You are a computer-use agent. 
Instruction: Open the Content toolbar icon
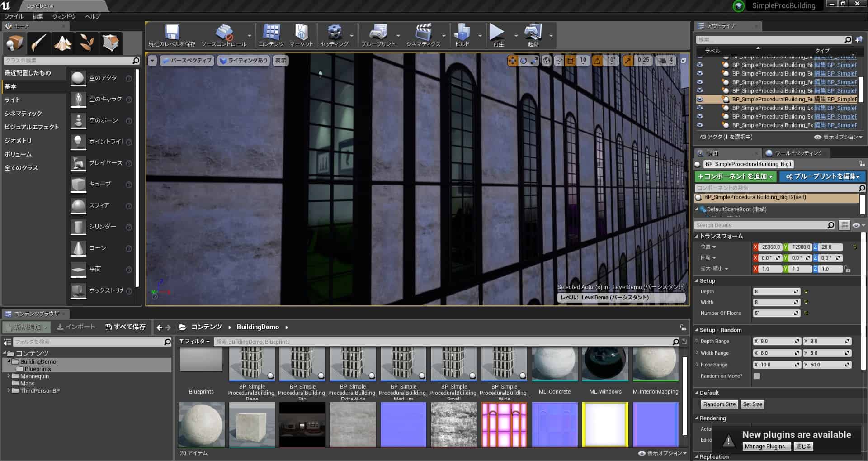pos(271,35)
